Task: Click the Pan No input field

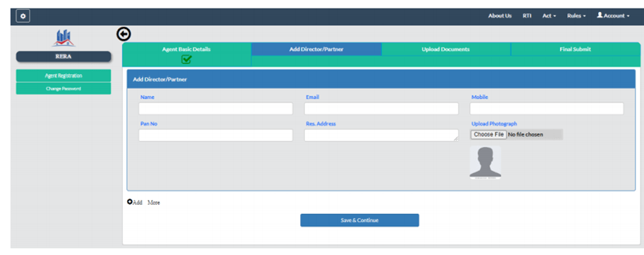Action: (215, 135)
